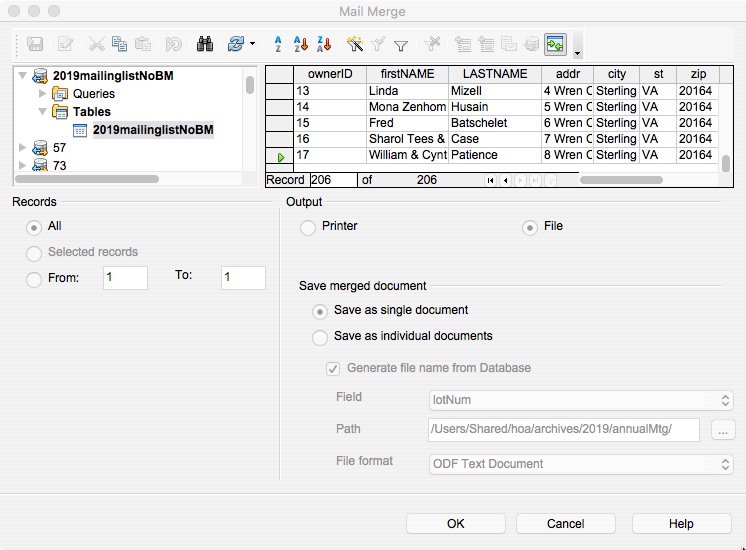746x550 pixels.
Task: Select the 2019mailinglistNoBM table
Action: pos(152,130)
